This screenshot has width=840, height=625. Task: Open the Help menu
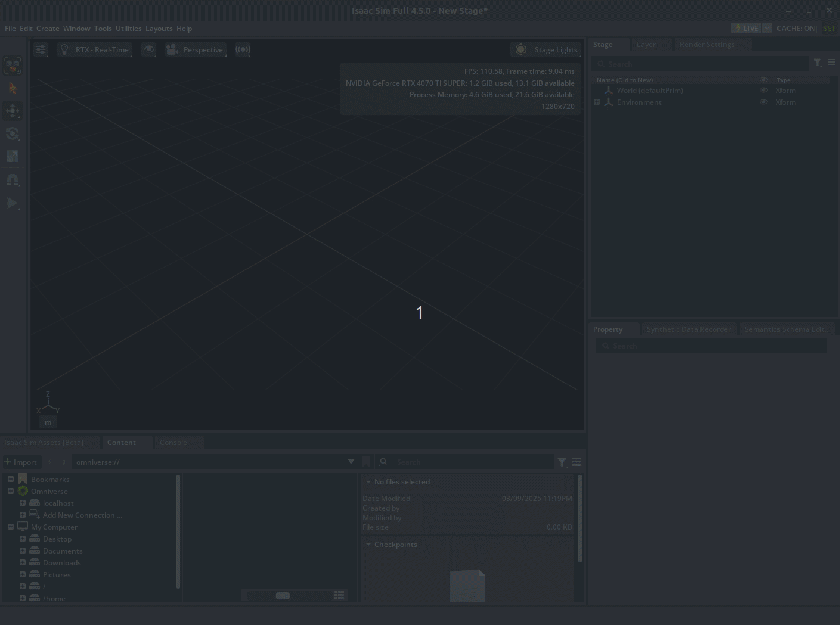(184, 28)
